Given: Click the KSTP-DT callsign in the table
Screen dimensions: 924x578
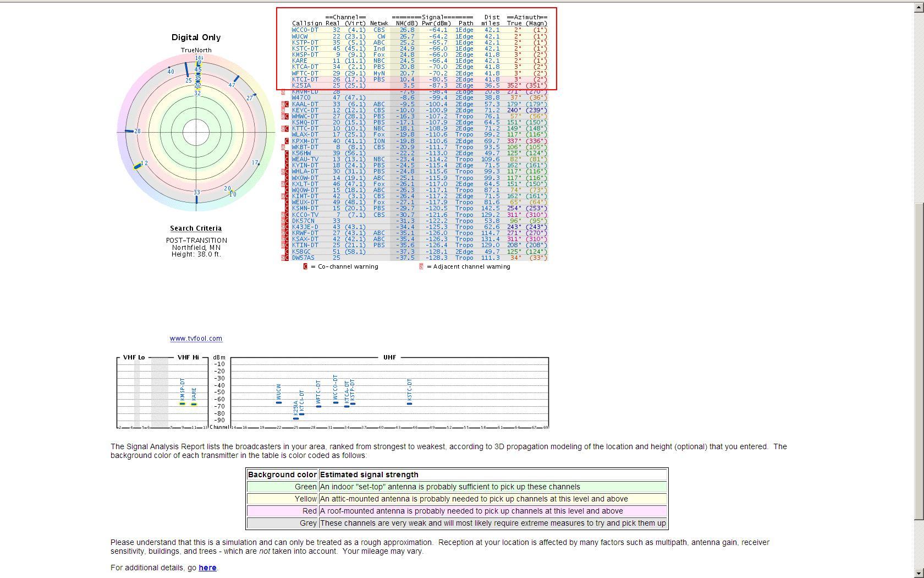Looking at the screenshot, I should (x=305, y=42).
